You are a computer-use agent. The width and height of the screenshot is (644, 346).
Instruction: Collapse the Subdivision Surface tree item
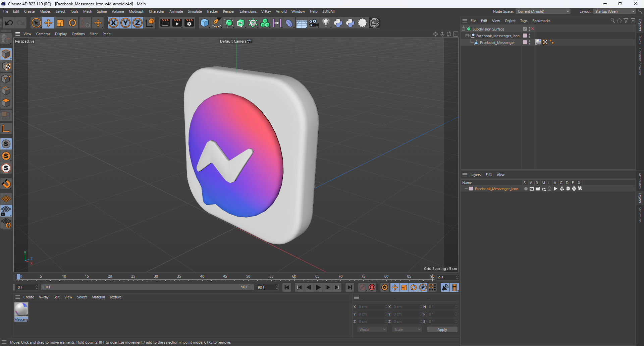[464, 29]
